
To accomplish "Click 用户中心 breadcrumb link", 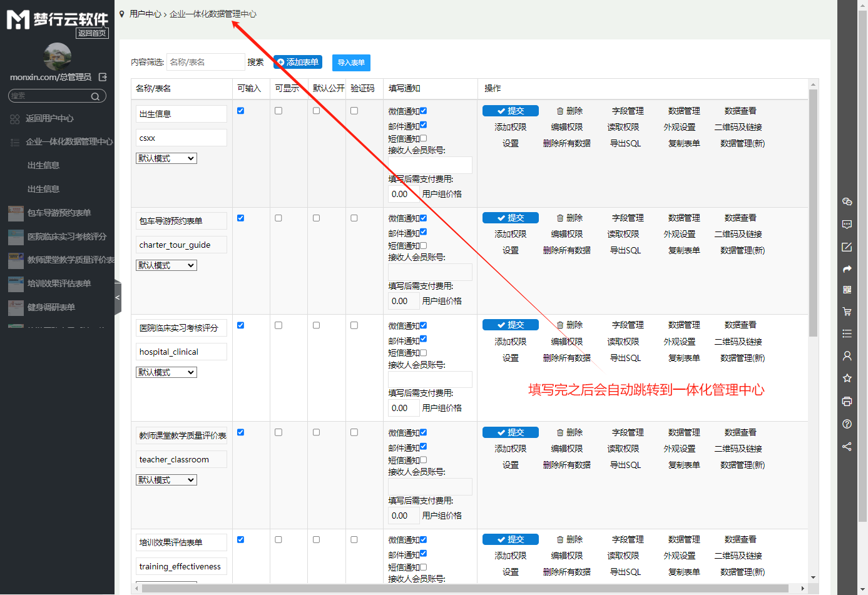I will 145,14.
